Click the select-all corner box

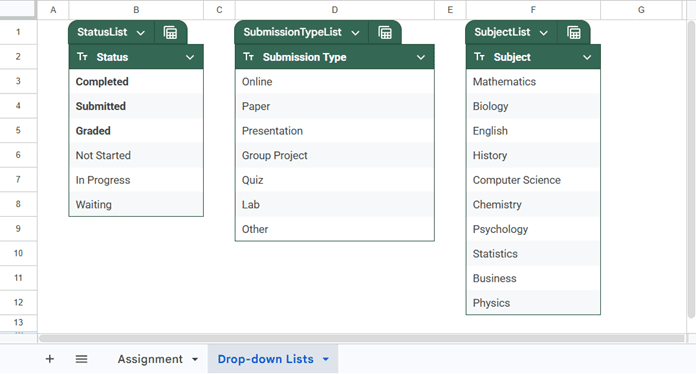[18, 9]
